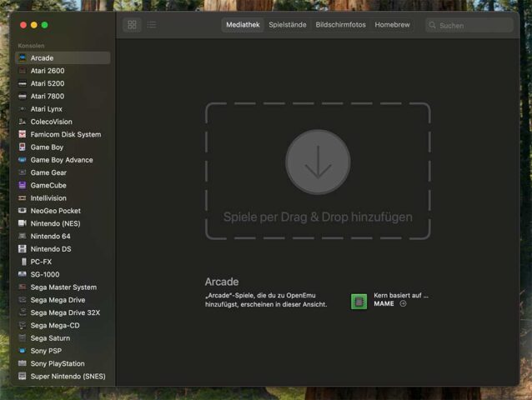Switch to grid view icon
The image size is (532, 400).
pyautogui.click(x=132, y=25)
